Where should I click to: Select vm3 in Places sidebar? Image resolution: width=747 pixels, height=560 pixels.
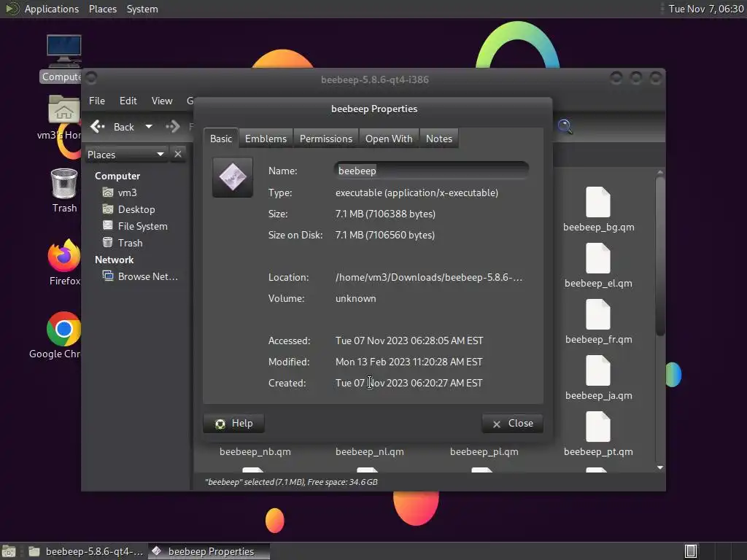(x=127, y=192)
